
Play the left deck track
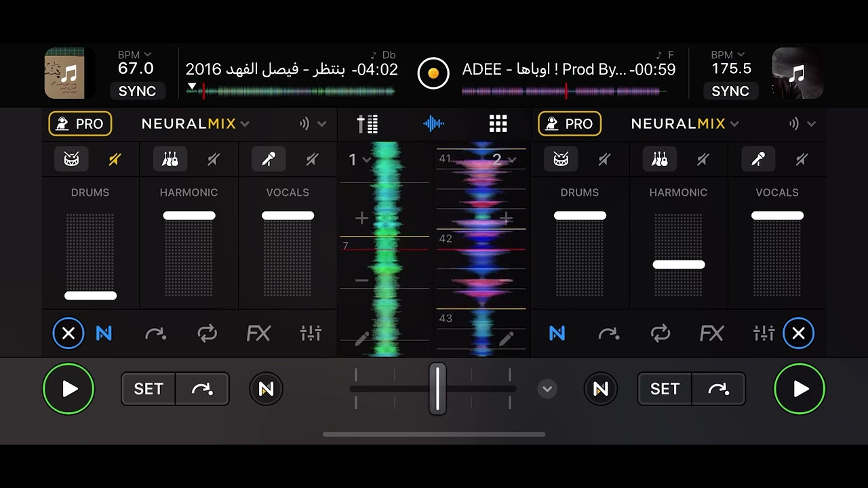pos(68,389)
